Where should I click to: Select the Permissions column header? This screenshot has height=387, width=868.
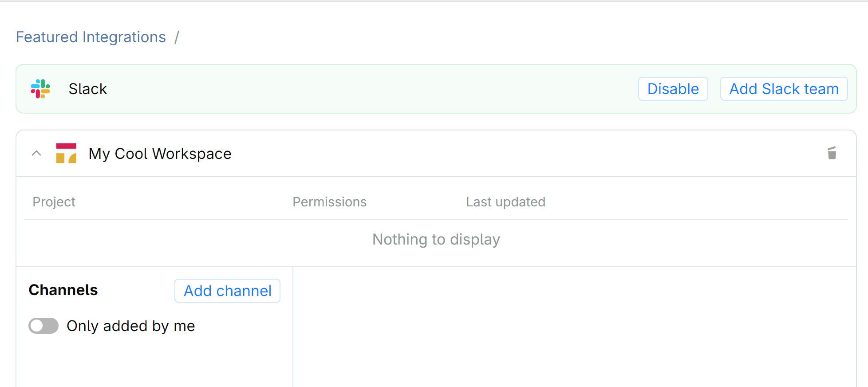tap(329, 202)
